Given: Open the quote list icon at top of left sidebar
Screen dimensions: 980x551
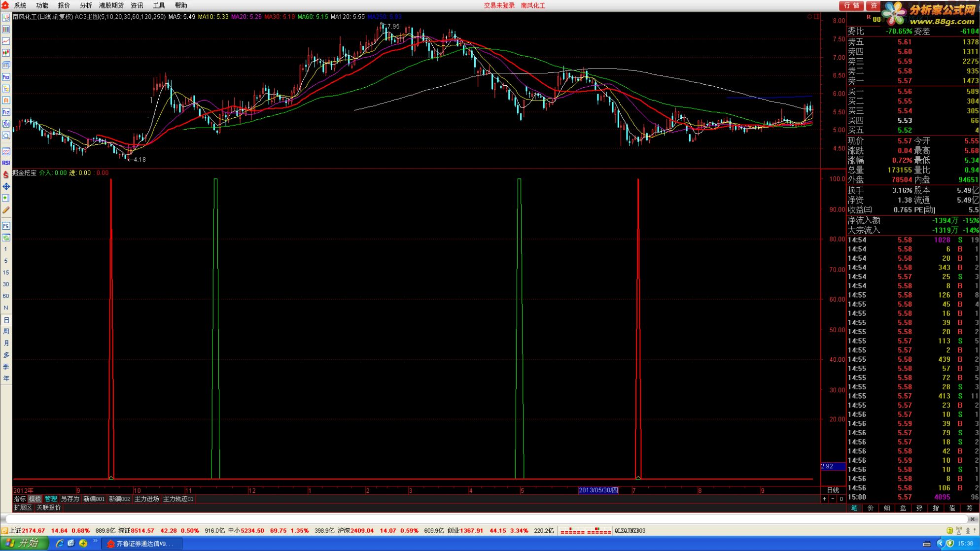Looking at the screenshot, I should coord(6,18).
